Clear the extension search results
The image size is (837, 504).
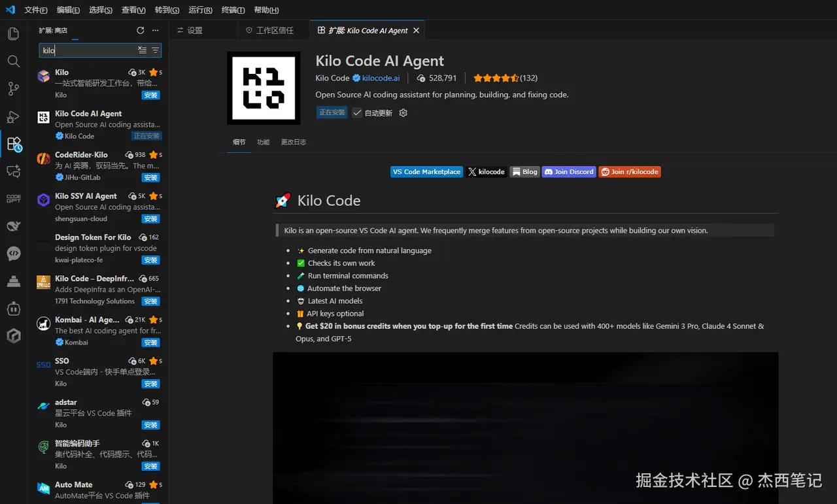point(142,50)
